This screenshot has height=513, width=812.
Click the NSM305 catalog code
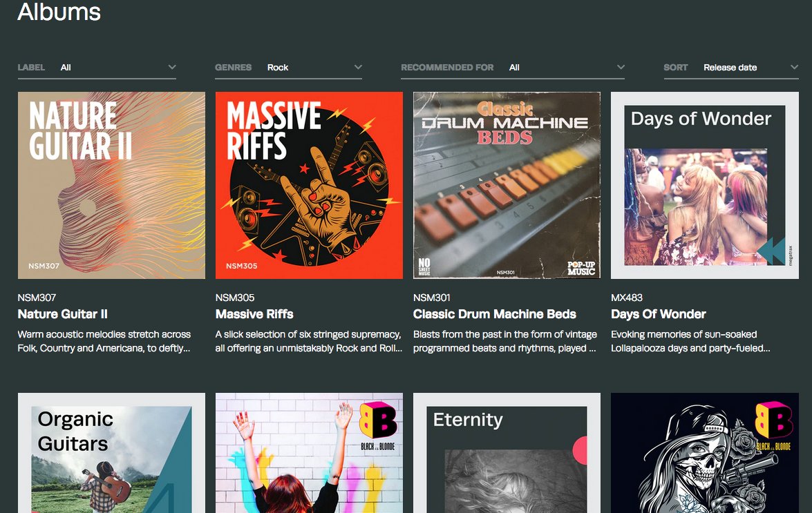(234, 298)
